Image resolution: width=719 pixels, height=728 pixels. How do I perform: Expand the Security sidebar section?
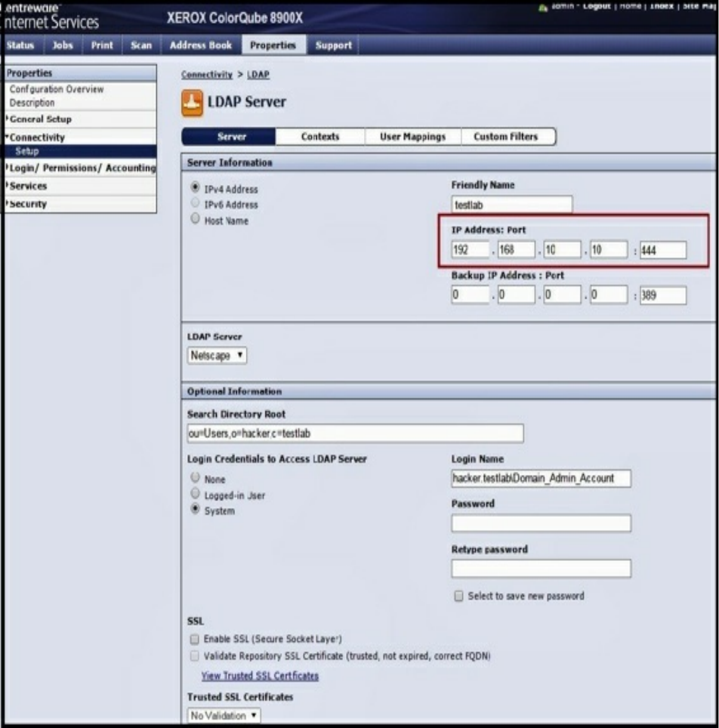pyautogui.click(x=26, y=204)
